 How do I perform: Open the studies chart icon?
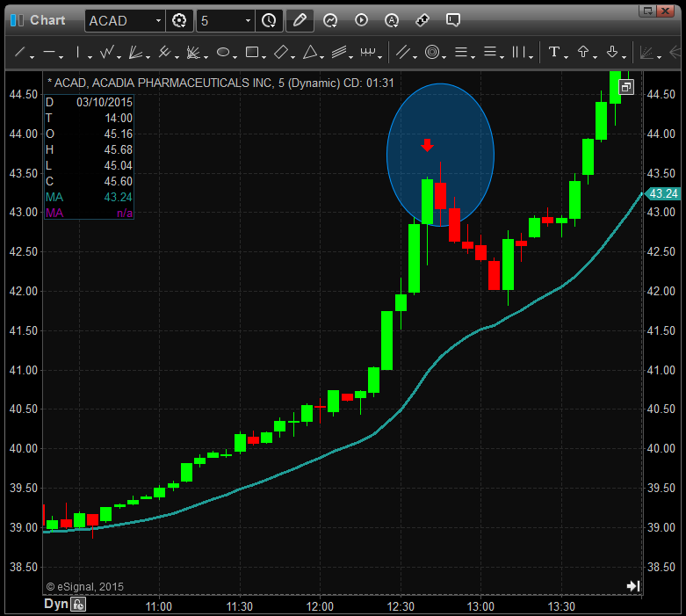330,20
